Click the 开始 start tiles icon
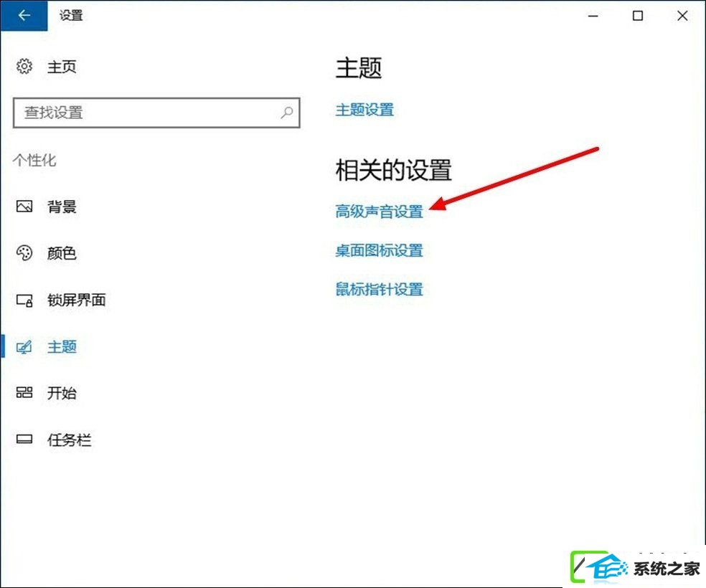The width and height of the screenshot is (706, 588). [24, 392]
